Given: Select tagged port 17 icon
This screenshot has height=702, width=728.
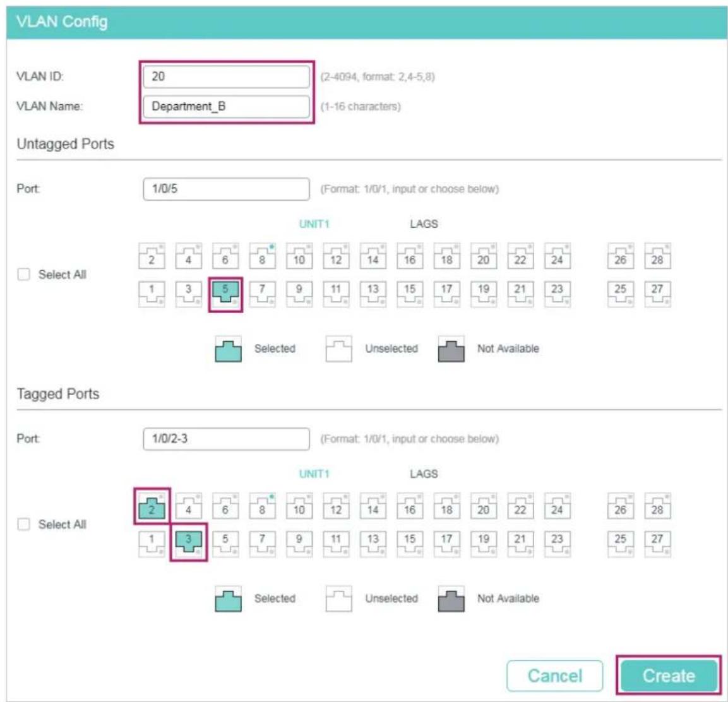Looking at the screenshot, I should coord(446,544).
